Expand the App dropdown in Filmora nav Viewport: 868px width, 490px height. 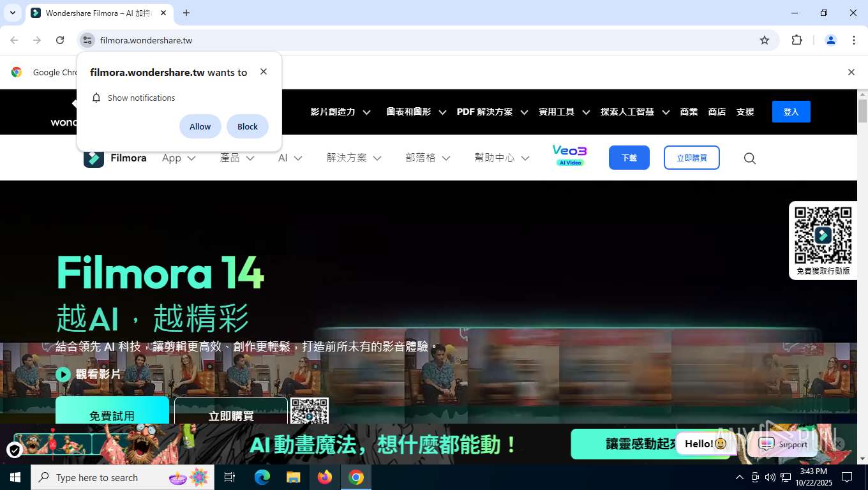(x=179, y=158)
